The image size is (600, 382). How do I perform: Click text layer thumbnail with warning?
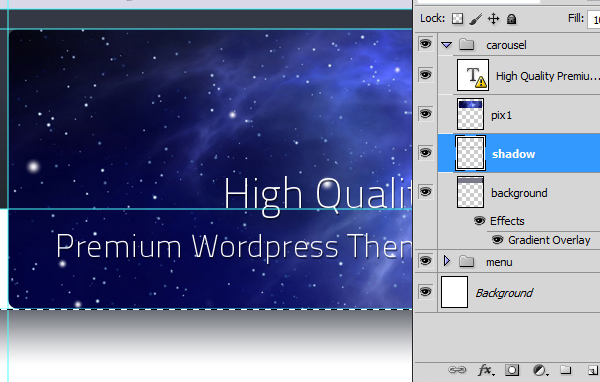[x=473, y=75]
